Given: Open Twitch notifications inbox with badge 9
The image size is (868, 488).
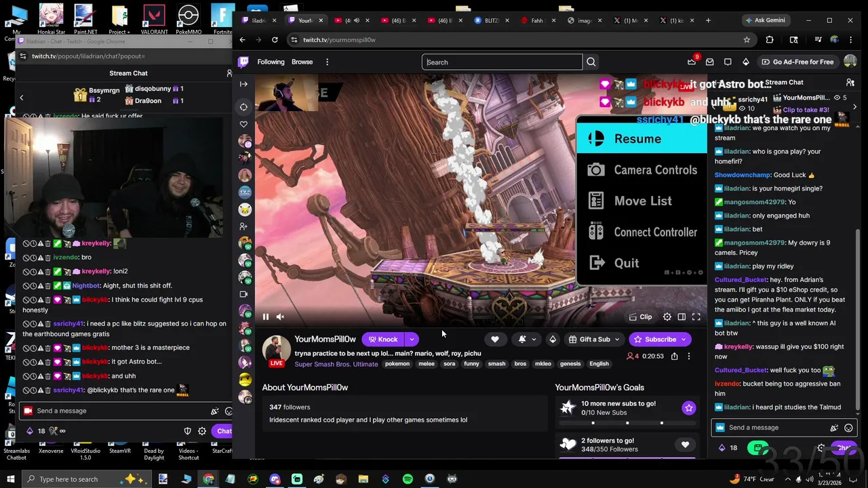Looking at the screenshot, I should click(692, 62).
